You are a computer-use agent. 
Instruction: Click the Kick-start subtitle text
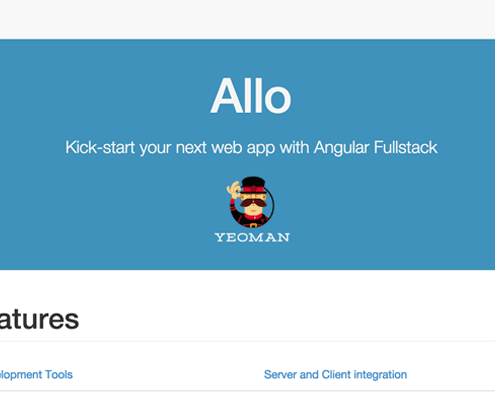pyautogui.click(x=251, y=148)
